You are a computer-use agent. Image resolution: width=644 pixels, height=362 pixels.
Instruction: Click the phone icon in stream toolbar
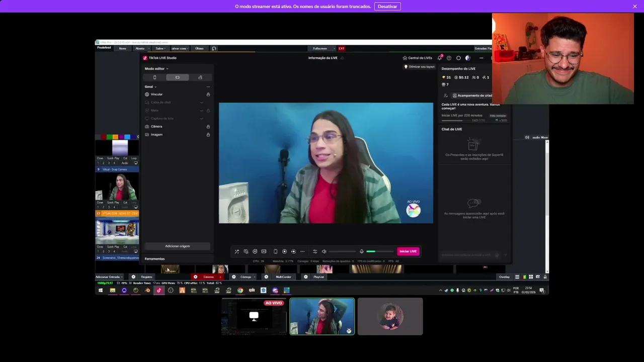[275, 251]
